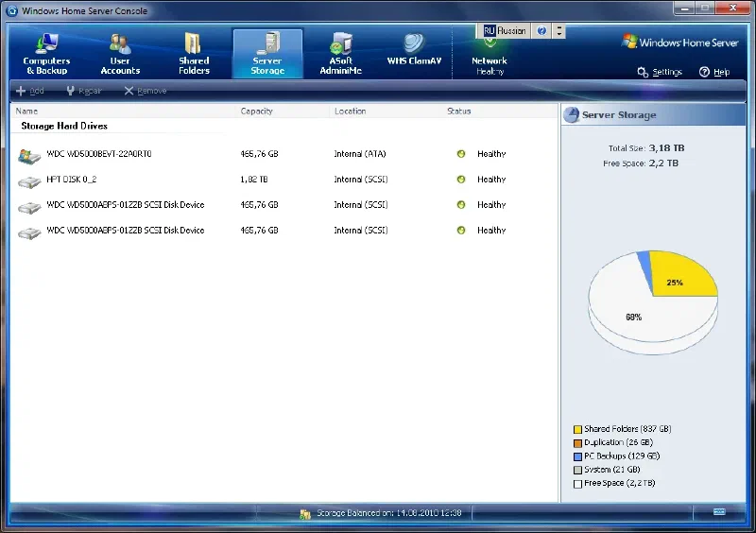Click the yellow Shared Folders legend swatch
Screen dimensions: 756x533
[577, 429]
